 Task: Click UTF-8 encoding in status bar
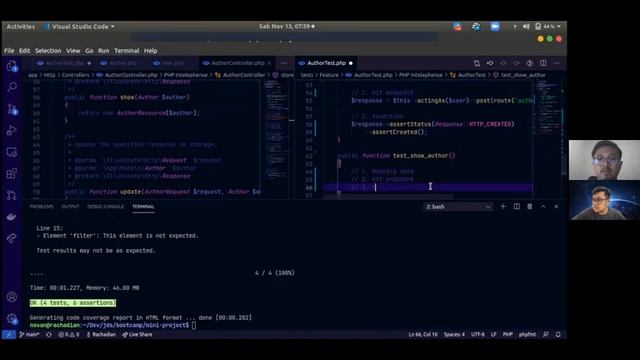(478, 334)
